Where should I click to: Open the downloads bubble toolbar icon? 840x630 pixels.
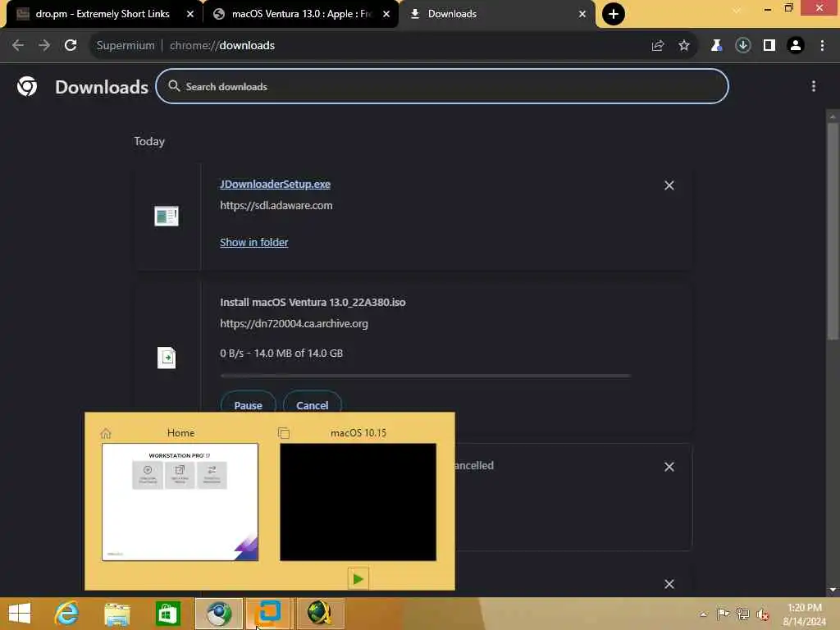(x=743, y=46)
